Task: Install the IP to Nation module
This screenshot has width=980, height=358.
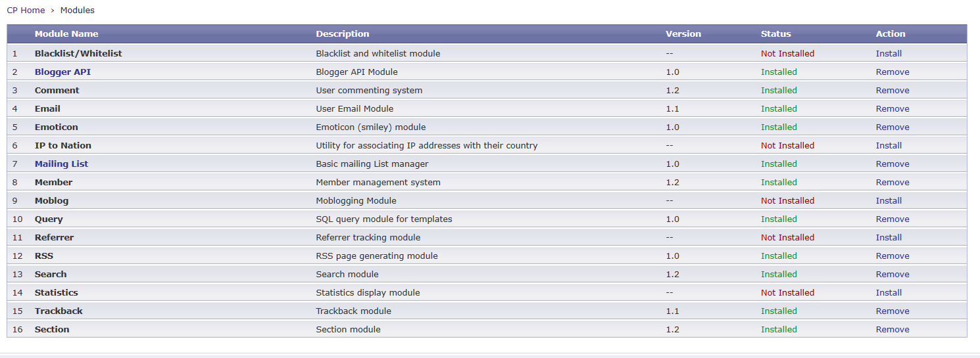Action: (x=889, y=145)
